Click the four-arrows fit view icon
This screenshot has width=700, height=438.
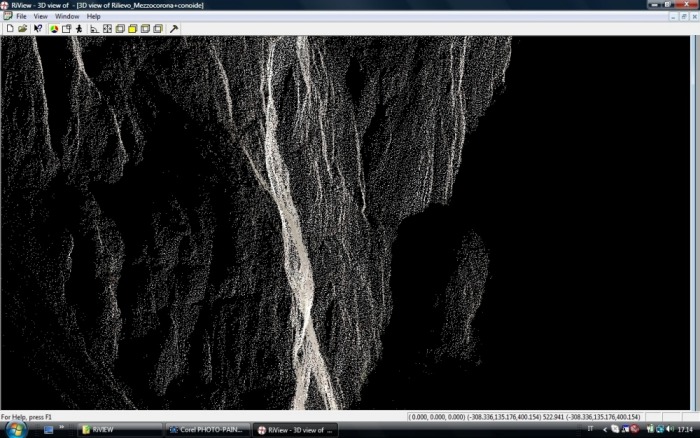(108, 29)
